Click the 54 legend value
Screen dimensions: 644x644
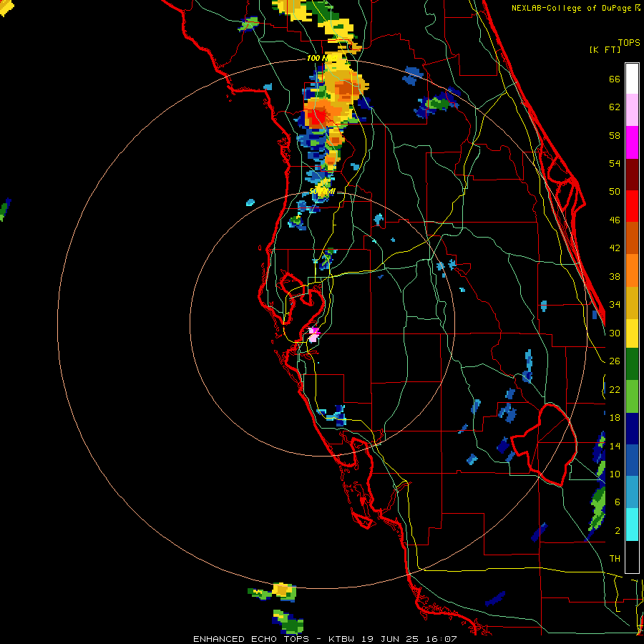[x=615, y=163]
